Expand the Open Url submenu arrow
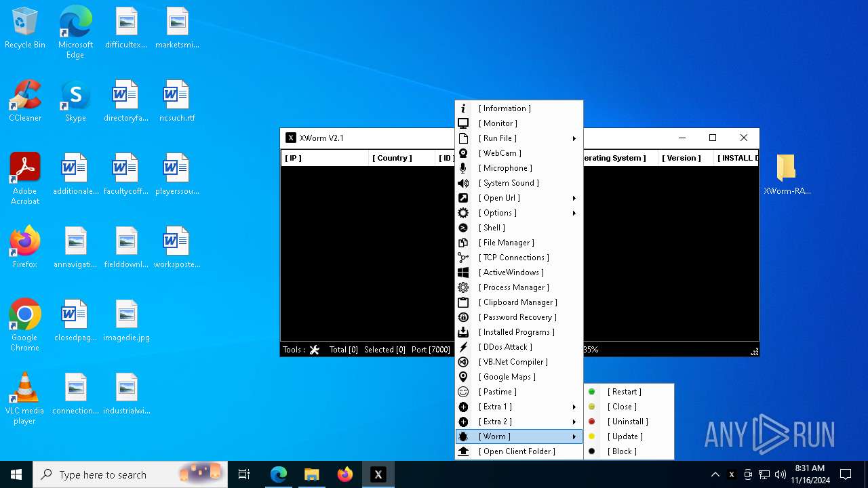Screen dimensions: 868x488 pos(574,198)
